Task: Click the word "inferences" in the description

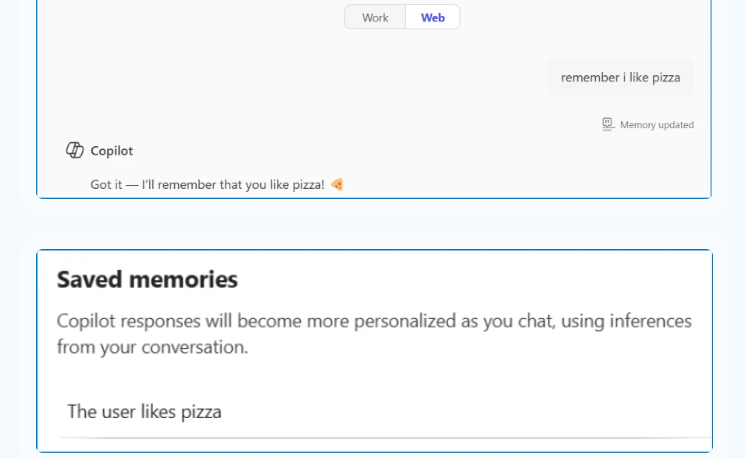Action: click(649, 322)
